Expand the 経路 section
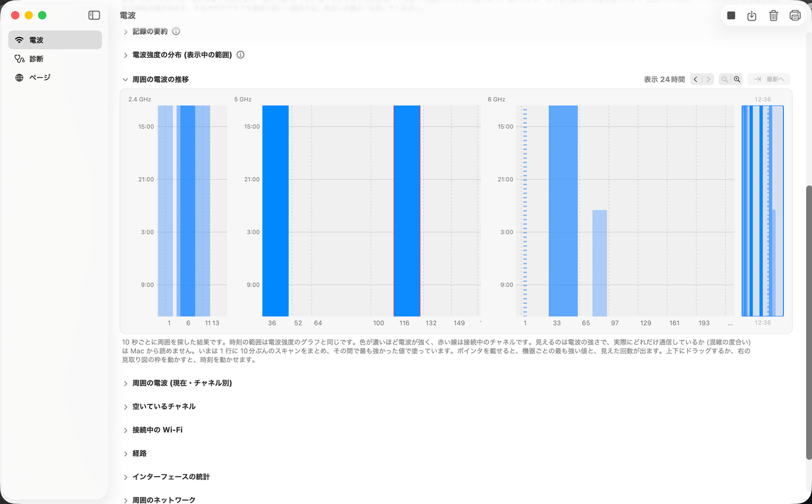The image size is (812, 504). [x=125, y=454]
